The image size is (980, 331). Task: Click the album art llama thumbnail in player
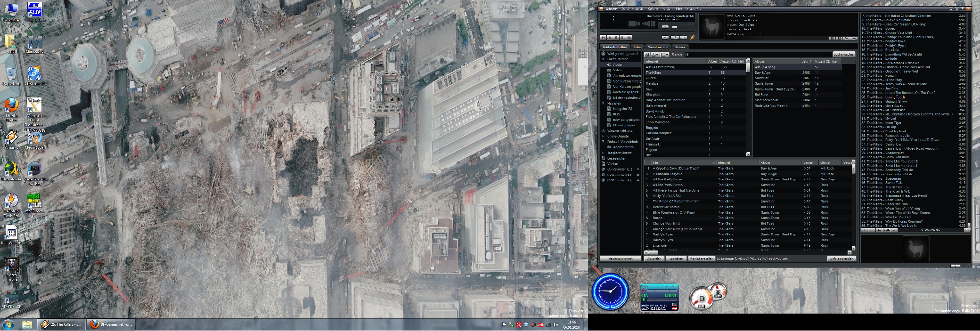coord(712,27)
